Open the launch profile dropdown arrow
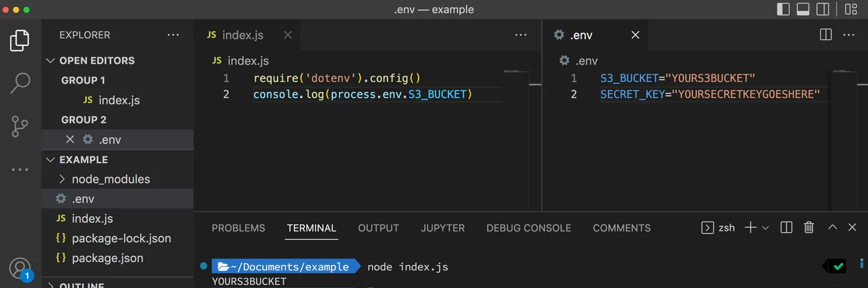Screen dimensions: 868x288 pyautogui.click(x=765, y=228)
